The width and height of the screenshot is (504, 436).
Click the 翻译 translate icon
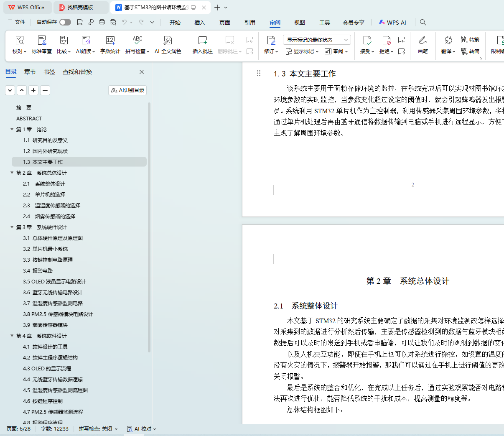(x=448, y=41)
